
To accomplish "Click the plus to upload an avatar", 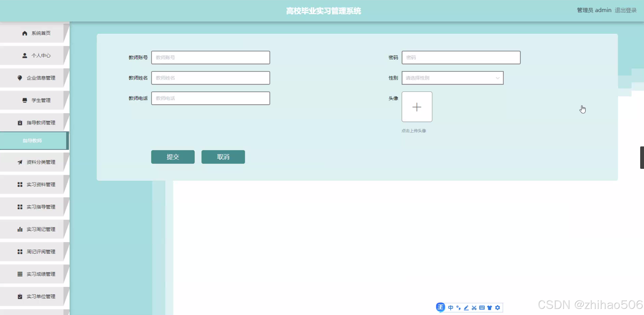I will tap(417, 107).
